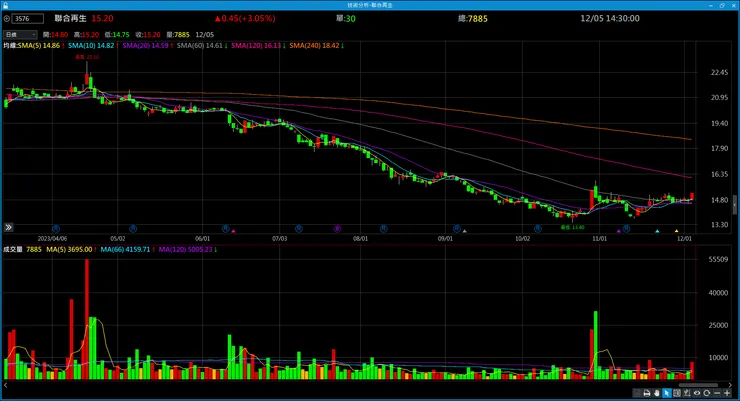The height and width of the screenshot is (401, 740).
Task: Expand the side panel with double-chevron button
Action: 8,227
